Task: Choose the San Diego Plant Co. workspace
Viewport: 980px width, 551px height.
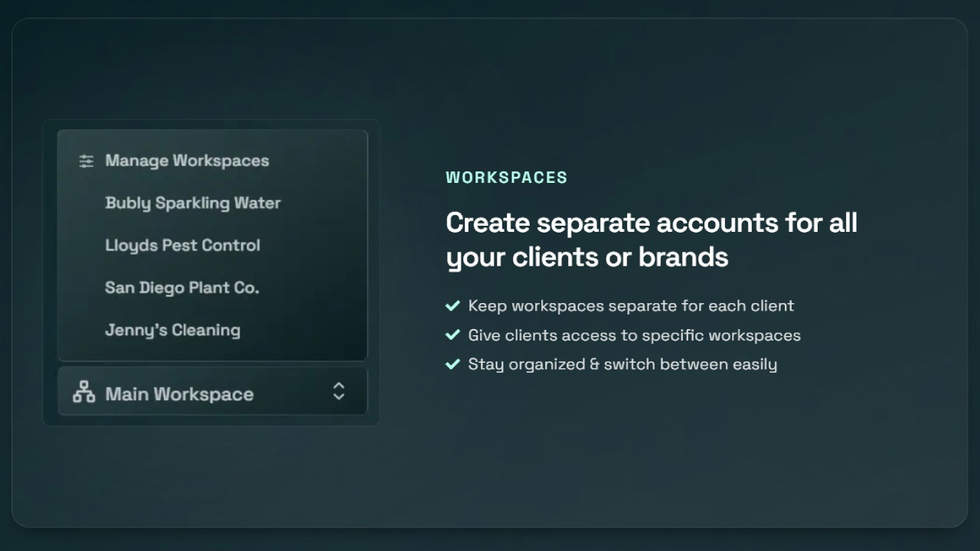Action: (x=182, y=288)
